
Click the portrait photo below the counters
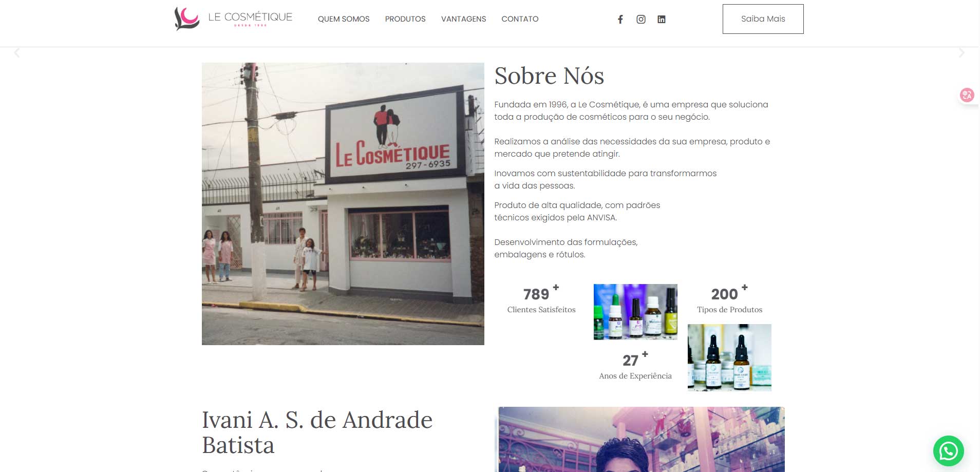coord(640,440)
